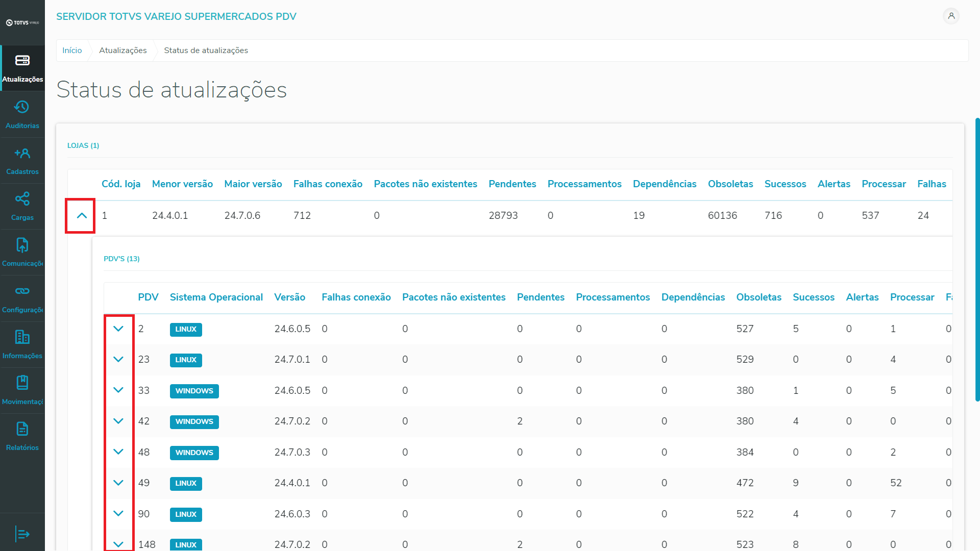Open the Informações building icon
Image resolution: width=980 pixels, height=551 pixels.
22,337
